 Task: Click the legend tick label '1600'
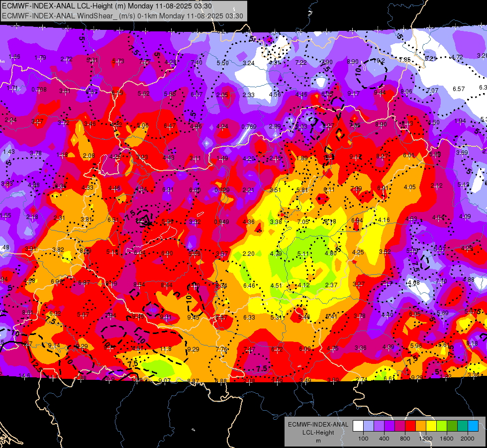[447, 439]
